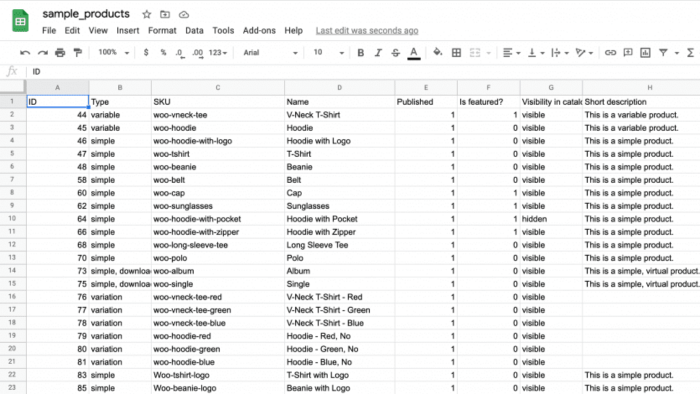Open the fill color picker
Image resolution: width=700 pixels, height=394 pixels.
coord(438,53)
